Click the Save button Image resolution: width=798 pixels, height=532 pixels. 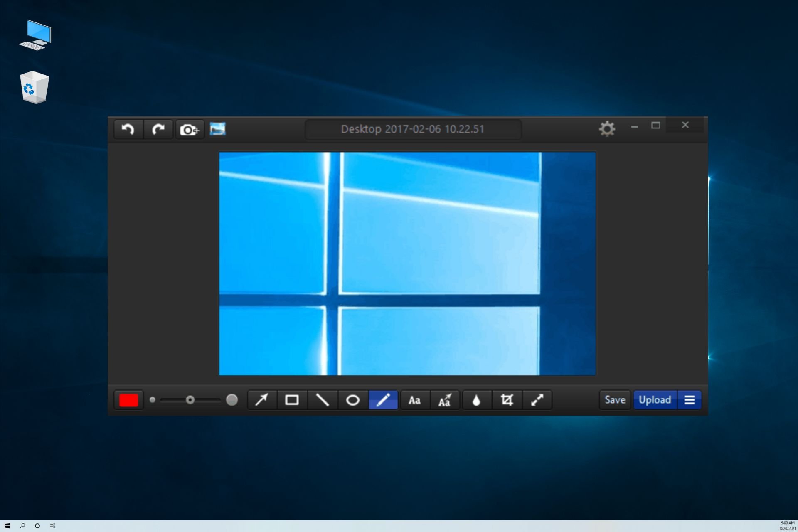point(615,400)
